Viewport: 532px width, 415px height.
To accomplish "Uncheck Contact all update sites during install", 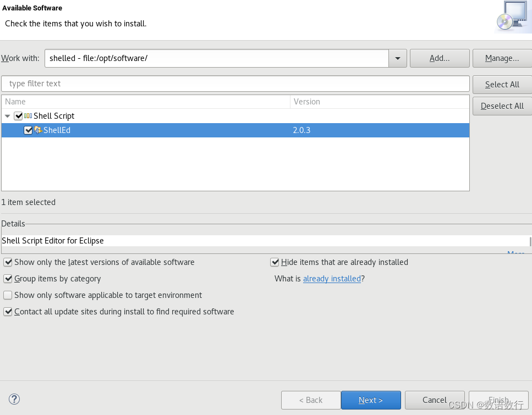I will pyautogui.click(x=8, y=312).
